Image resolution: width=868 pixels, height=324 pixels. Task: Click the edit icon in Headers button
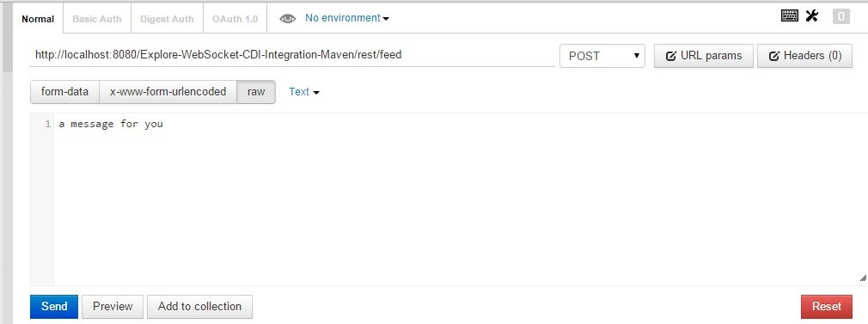773,56
